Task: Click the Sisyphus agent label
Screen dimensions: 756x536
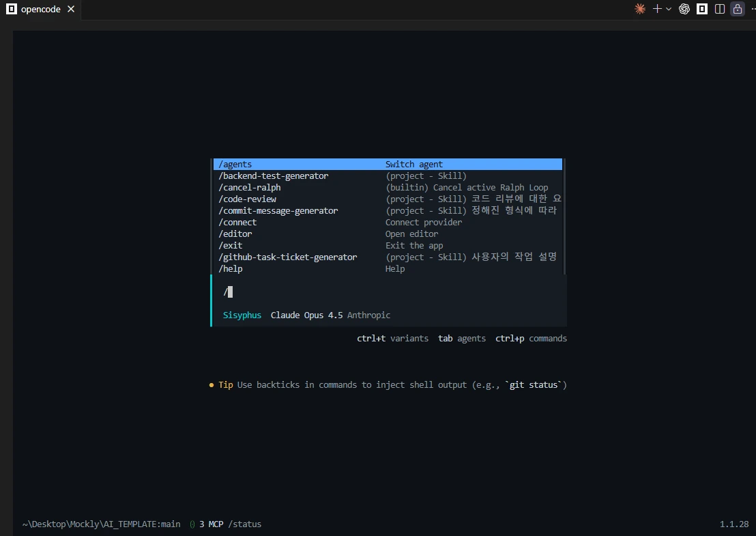Action: pos(242,315)
